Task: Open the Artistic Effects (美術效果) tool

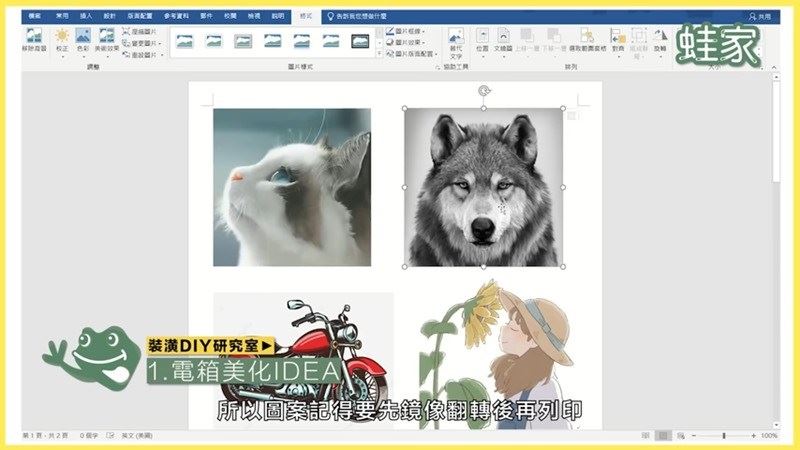Action: coord(106,40)
